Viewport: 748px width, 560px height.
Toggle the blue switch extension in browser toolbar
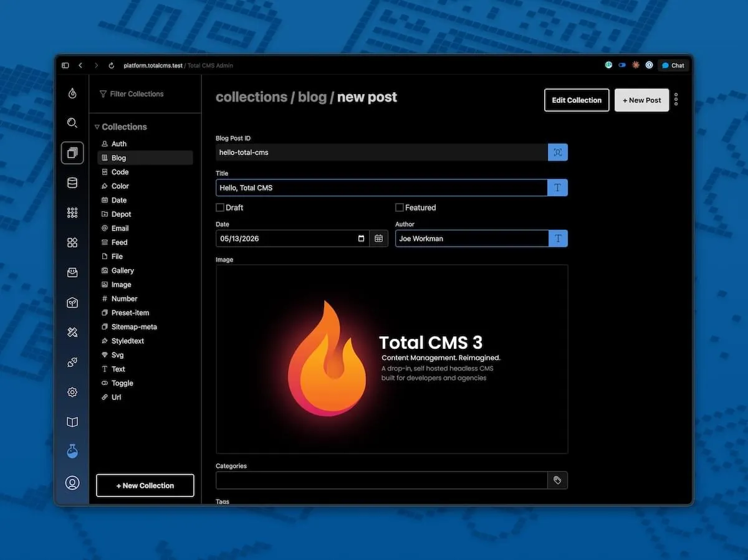(x=622, y=65)
